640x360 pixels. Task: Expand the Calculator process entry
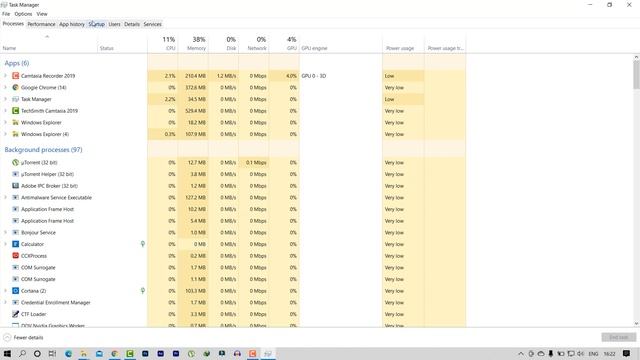[5, 244]
